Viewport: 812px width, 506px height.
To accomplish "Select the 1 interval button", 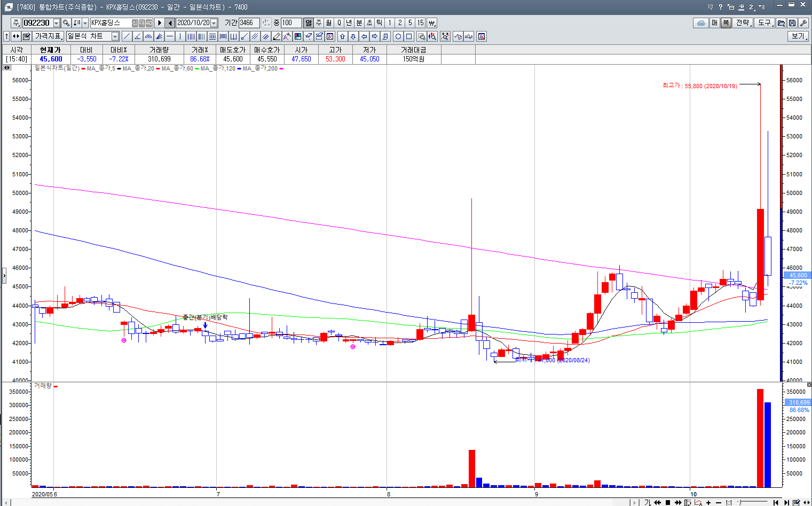I will click(390, 23).
